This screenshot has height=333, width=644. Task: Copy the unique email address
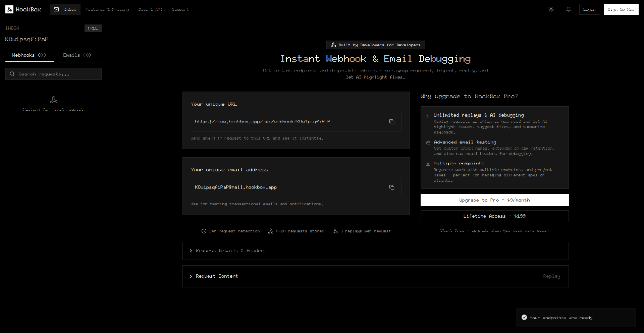tap(392, 187)
